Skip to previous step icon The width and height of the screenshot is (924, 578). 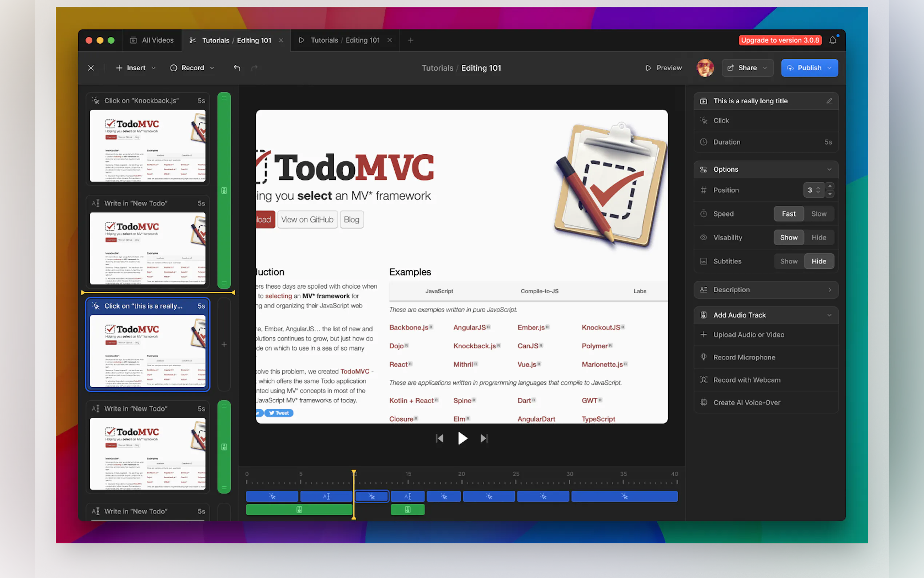click(x=440, y=438)
